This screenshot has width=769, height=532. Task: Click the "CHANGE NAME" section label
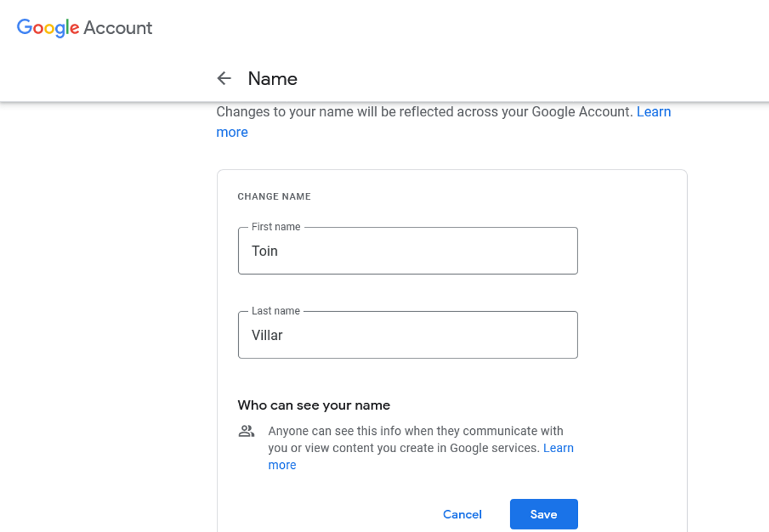coord(274,196)
